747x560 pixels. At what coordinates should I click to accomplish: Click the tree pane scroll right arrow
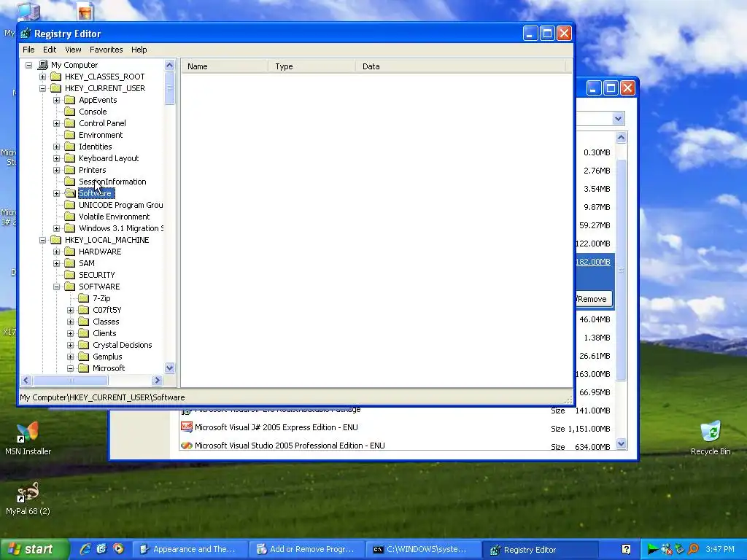(x=158, y=380)
